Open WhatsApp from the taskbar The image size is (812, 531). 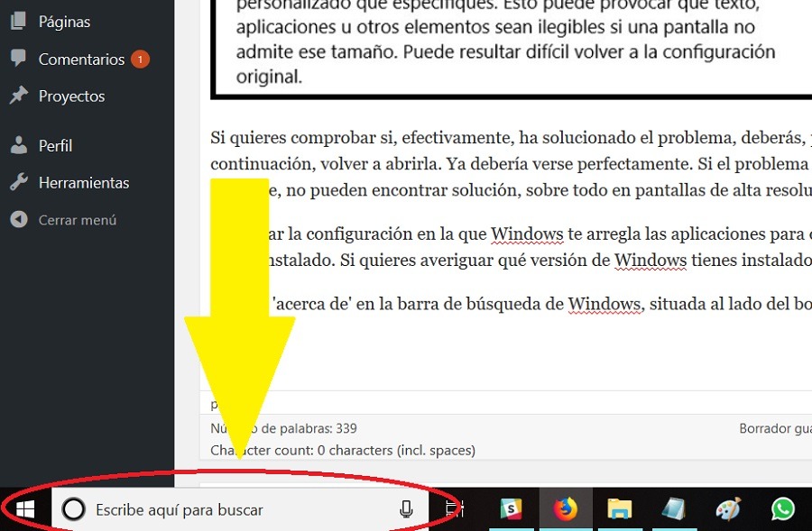tap(783, 509)
